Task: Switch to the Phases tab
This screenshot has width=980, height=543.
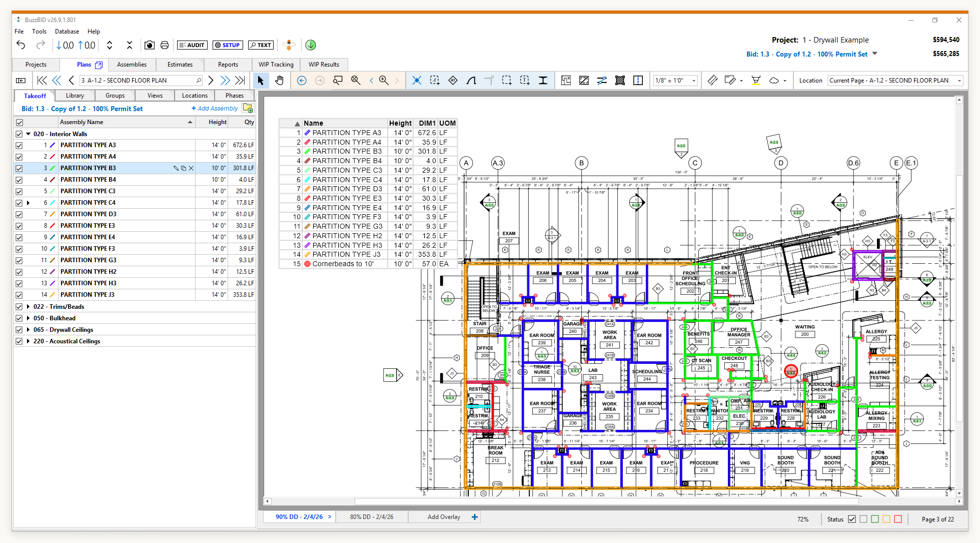Action: (235, 96)
